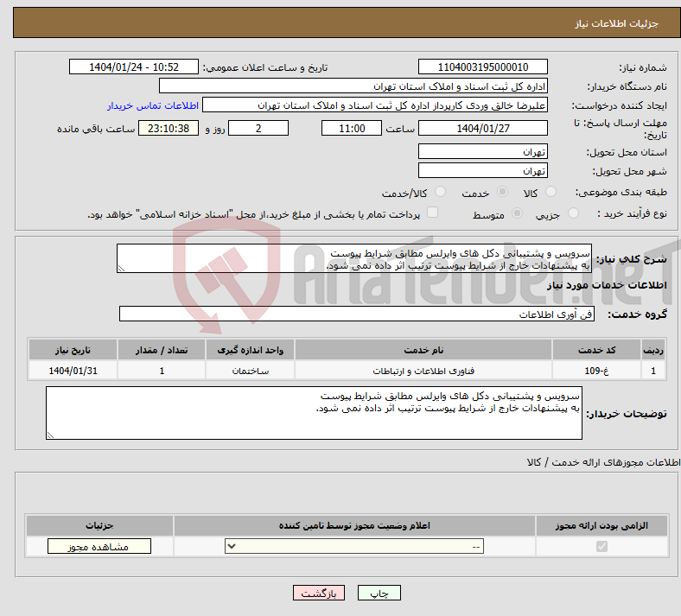Click the announcement date field 1404/01/24 - 10:52

(x=134, y=67)
